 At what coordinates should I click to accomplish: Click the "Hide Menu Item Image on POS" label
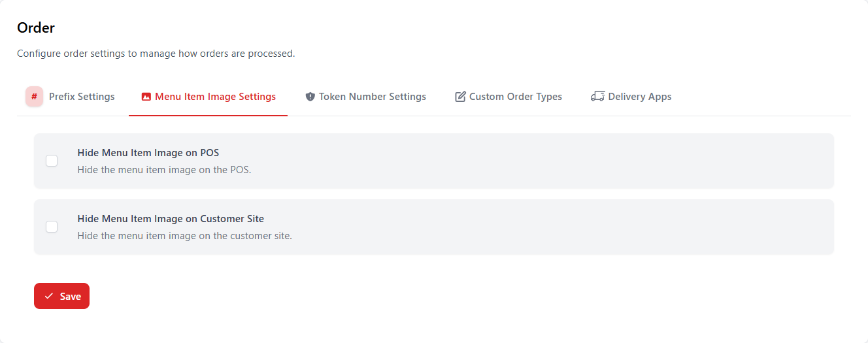[x=148, y=153]
